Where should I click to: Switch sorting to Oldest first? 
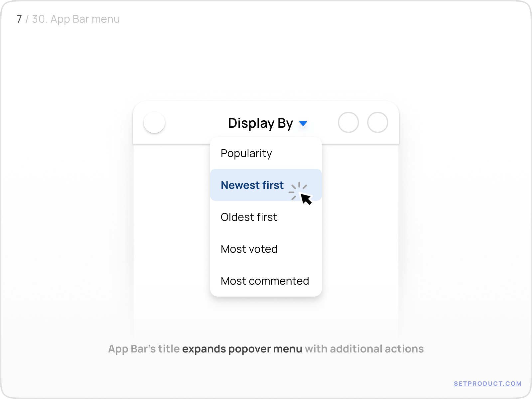pyautogui.click(x=249, y=217)
